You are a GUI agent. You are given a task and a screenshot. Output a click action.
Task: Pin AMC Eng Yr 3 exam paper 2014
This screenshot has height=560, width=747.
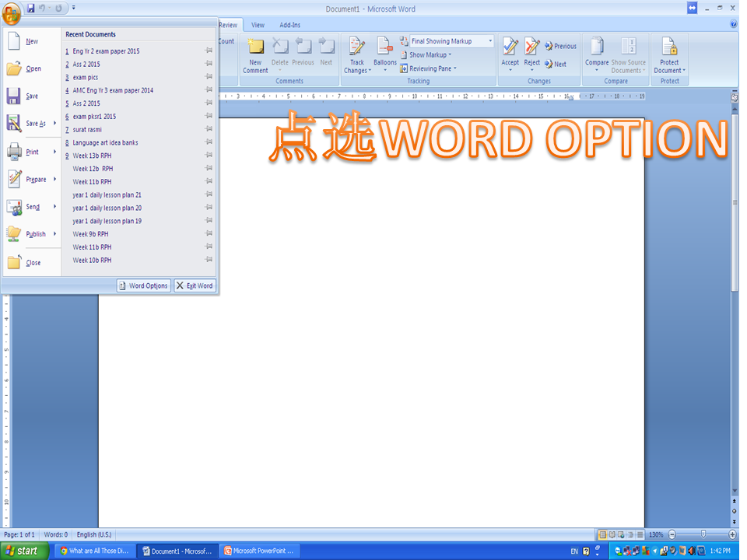point(209,89)
